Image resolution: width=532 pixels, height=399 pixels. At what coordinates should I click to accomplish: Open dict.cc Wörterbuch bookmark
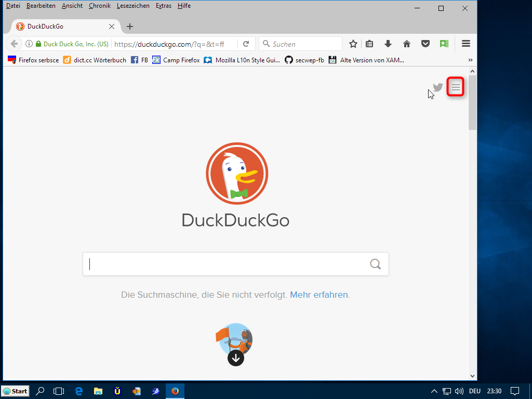pos(95,60)
